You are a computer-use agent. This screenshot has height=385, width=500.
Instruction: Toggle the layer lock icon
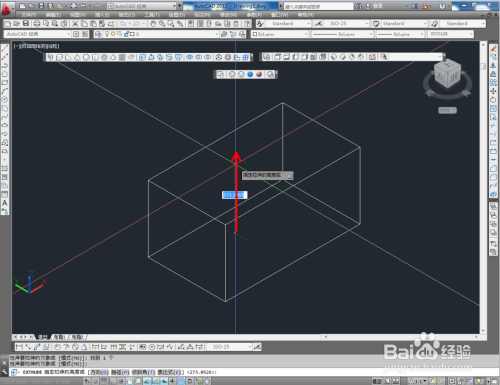(x=127, y=34)
